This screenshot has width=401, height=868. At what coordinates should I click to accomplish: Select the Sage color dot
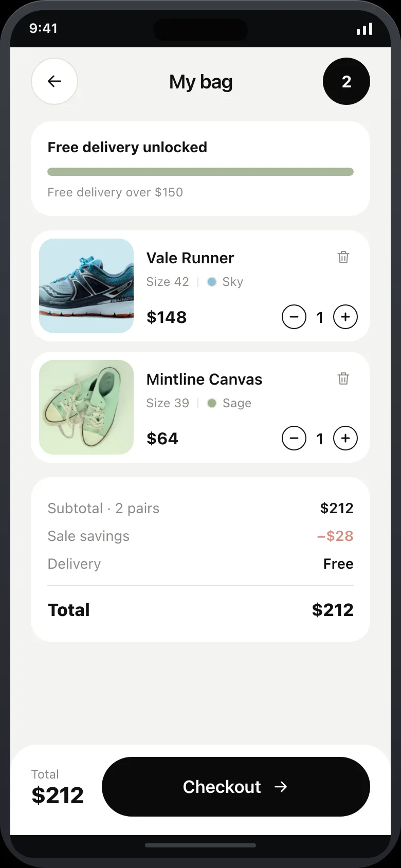[212, 403]
